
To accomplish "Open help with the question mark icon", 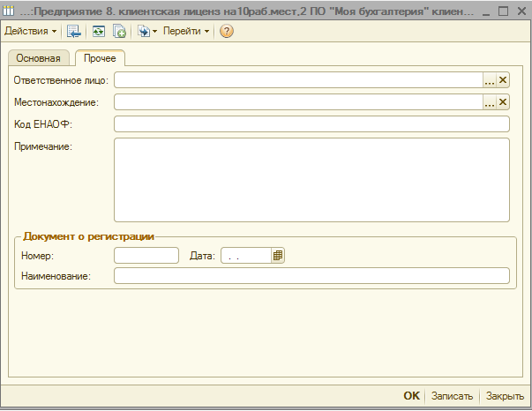I will pos(227,31).
